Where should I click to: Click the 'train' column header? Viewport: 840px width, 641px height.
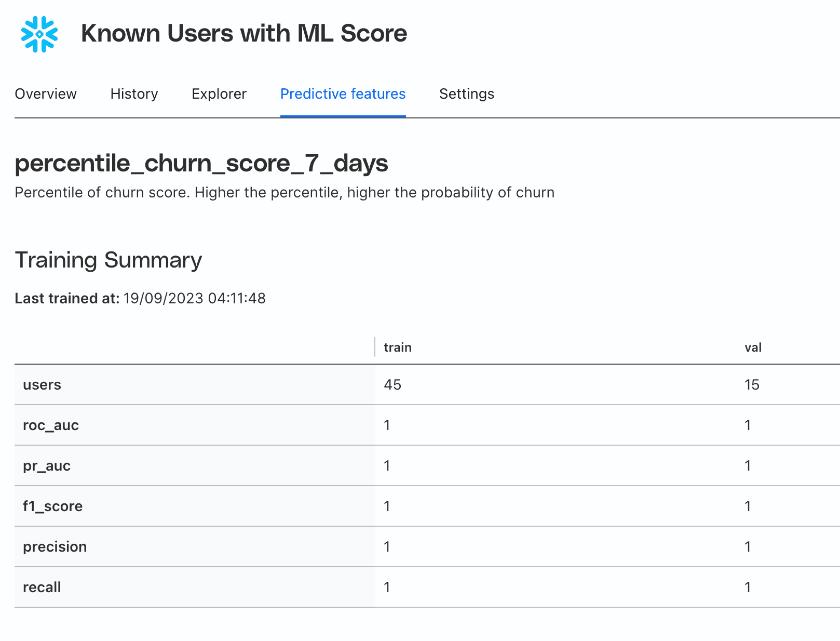pyautogui.click(x=397, y=348)
